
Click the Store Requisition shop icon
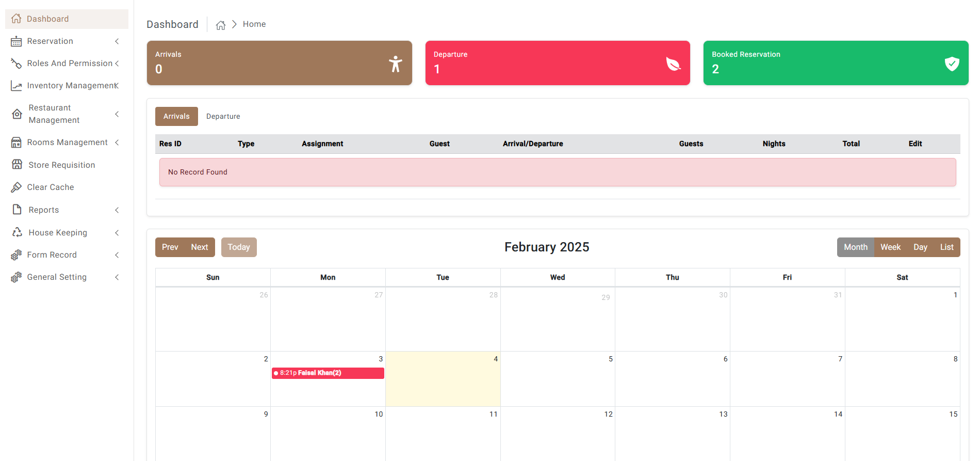click(17, 165)
